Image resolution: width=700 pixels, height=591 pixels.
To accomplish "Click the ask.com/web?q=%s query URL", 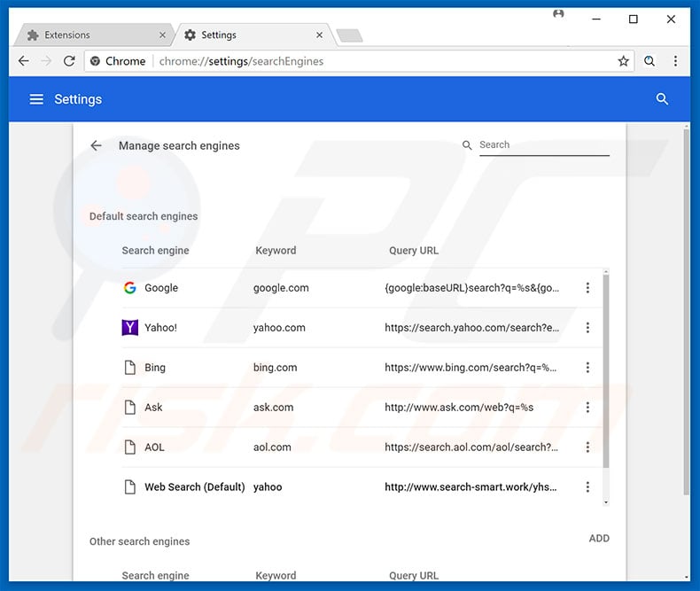I will 459,407.
